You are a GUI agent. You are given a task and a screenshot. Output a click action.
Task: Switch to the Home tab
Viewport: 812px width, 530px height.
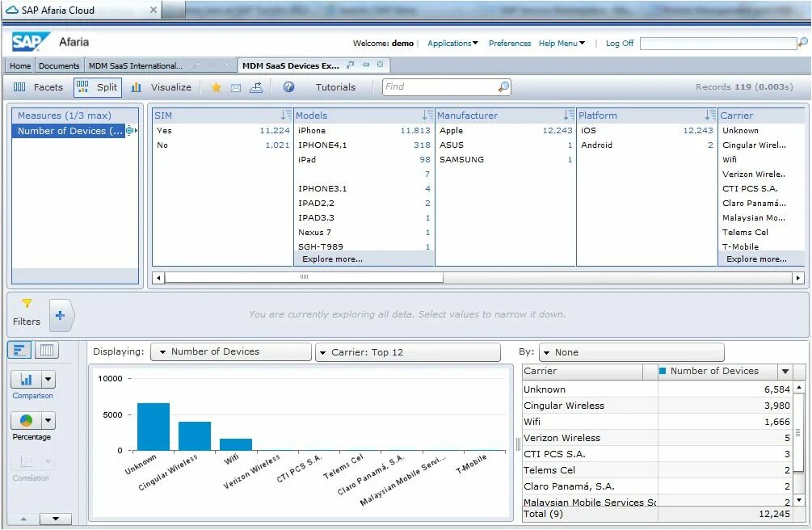20,65
